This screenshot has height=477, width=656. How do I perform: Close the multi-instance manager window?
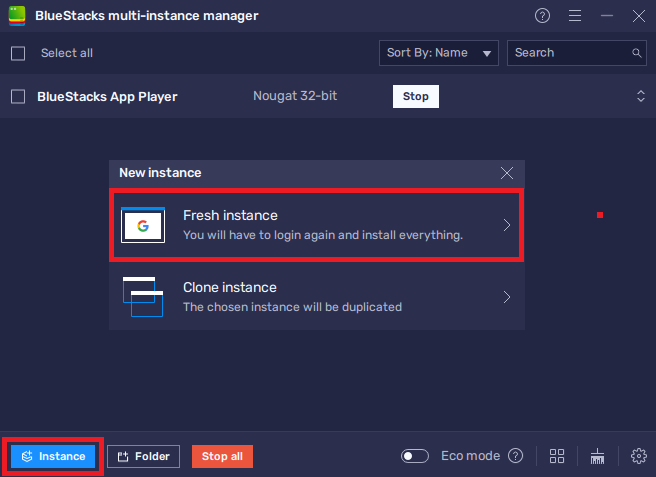[x=639, y=16]
